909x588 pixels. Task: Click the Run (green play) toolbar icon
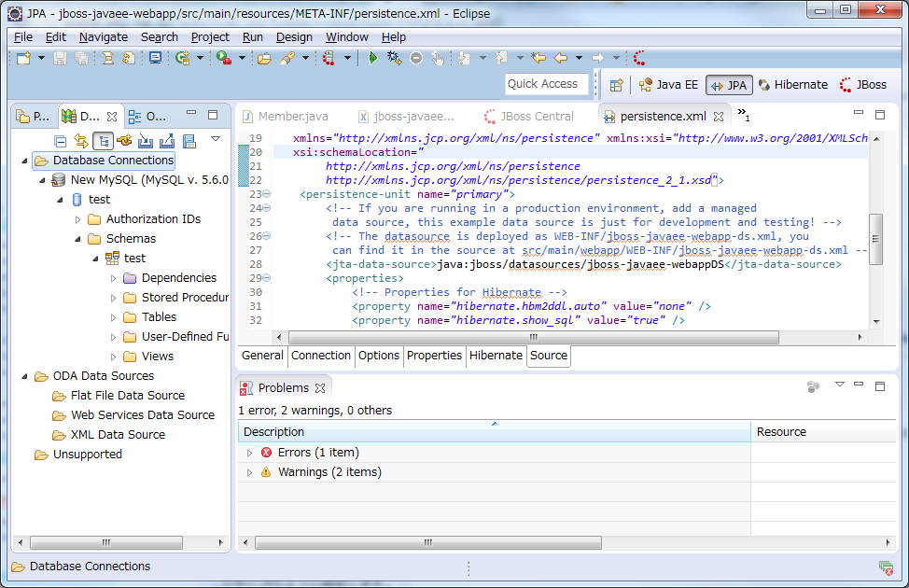(x=372, y=58)
